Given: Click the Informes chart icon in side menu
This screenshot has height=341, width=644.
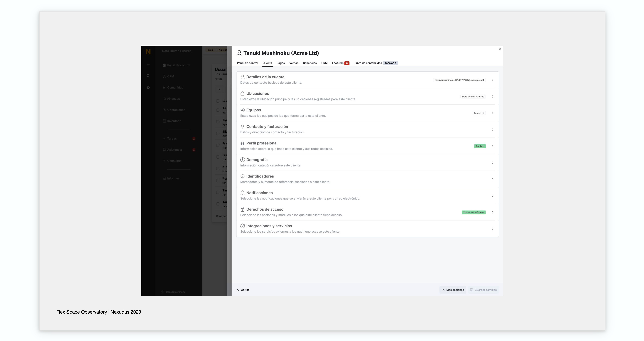Looking at the screenshot, I should tap(164, 178).
